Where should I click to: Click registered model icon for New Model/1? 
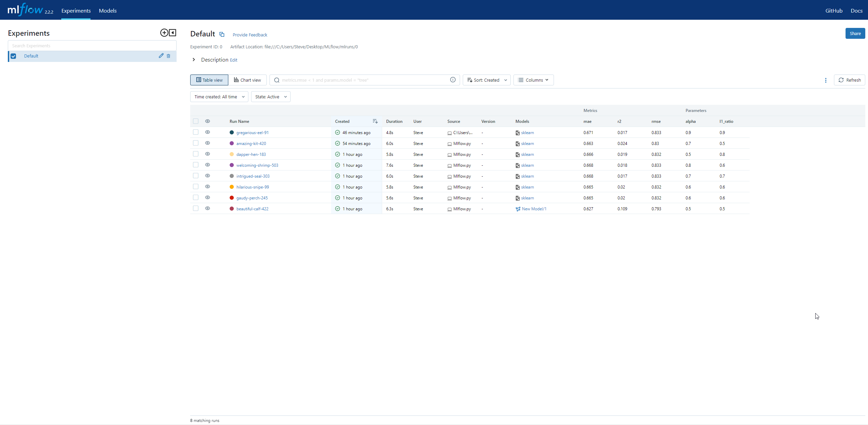(x=518, y=209)
